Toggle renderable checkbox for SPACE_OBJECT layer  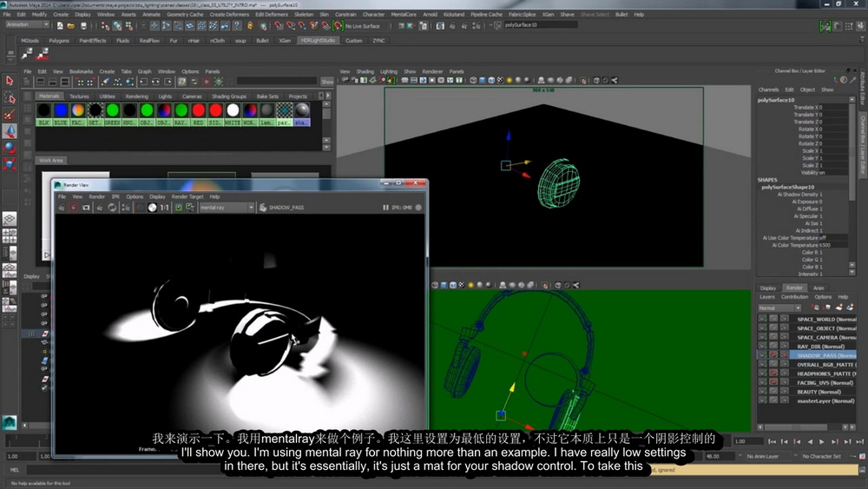pos(763,327)
